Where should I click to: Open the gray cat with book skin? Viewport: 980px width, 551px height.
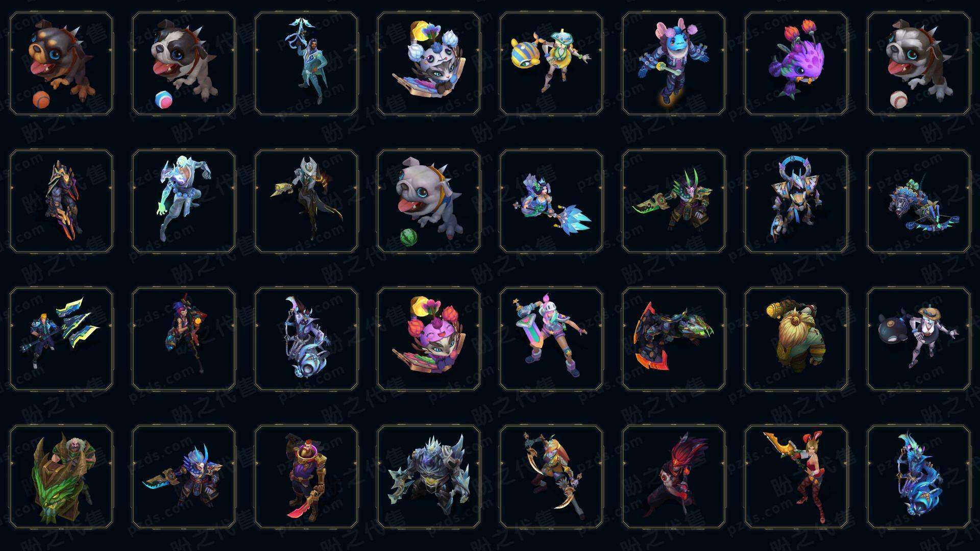[429, 64]
